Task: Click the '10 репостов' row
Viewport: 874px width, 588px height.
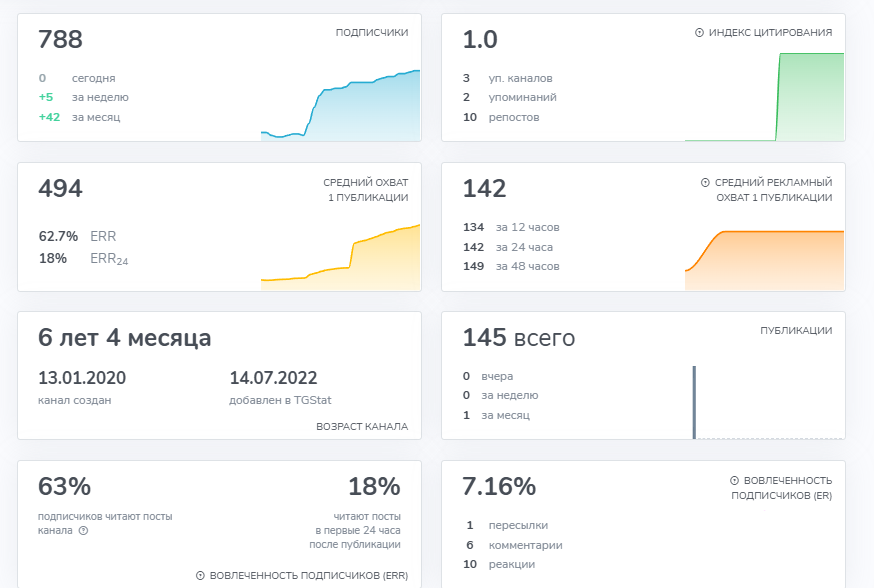Action: click(x=501, y=117)
